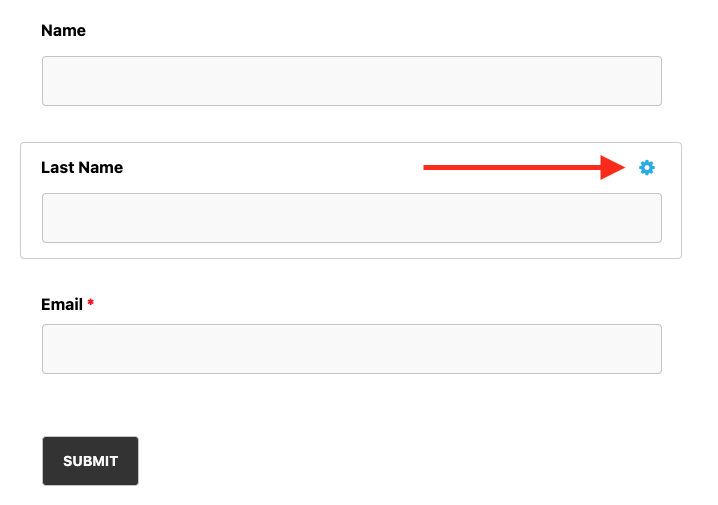Image resolution: width=718 pixels, height=505 pixels.
Task: Click left edge of the Name input
Action: click(x=48, y=81)
